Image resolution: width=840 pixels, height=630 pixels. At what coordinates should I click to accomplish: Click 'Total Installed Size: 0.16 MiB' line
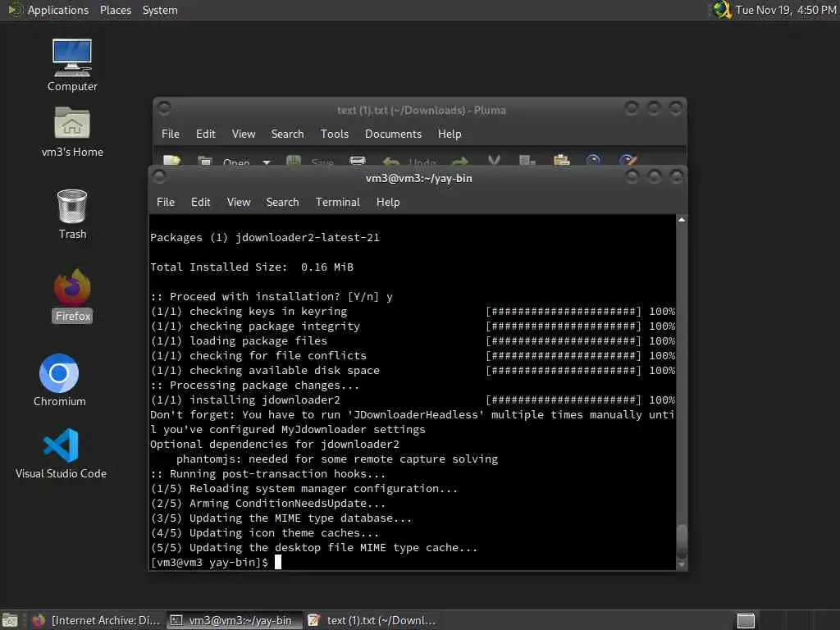tap(252, 267)
